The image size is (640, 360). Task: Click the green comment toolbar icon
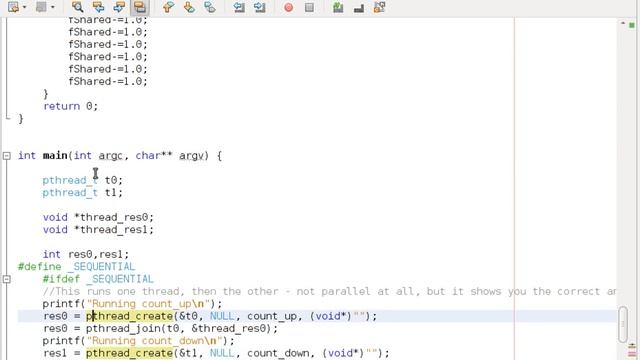[338, 7]
